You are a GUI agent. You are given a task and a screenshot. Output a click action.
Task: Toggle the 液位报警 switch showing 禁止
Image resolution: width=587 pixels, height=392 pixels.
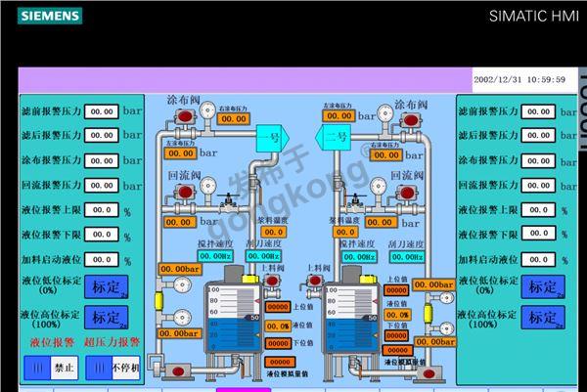coord(51,368)
